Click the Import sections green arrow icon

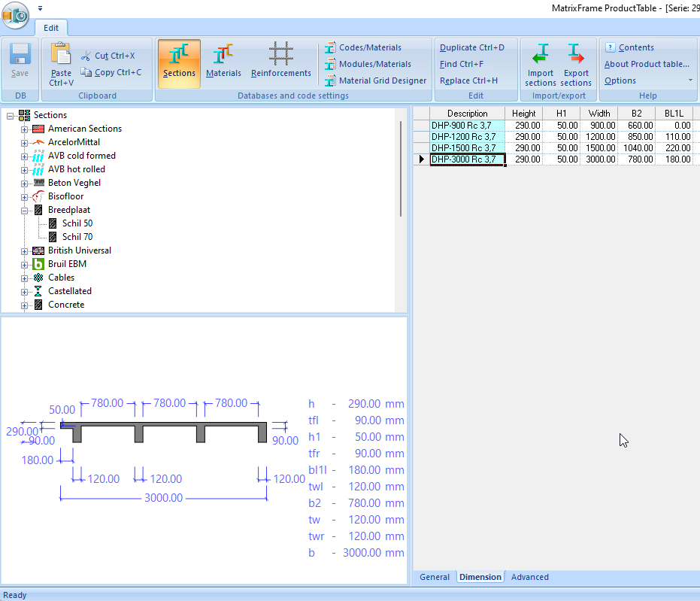541,53
